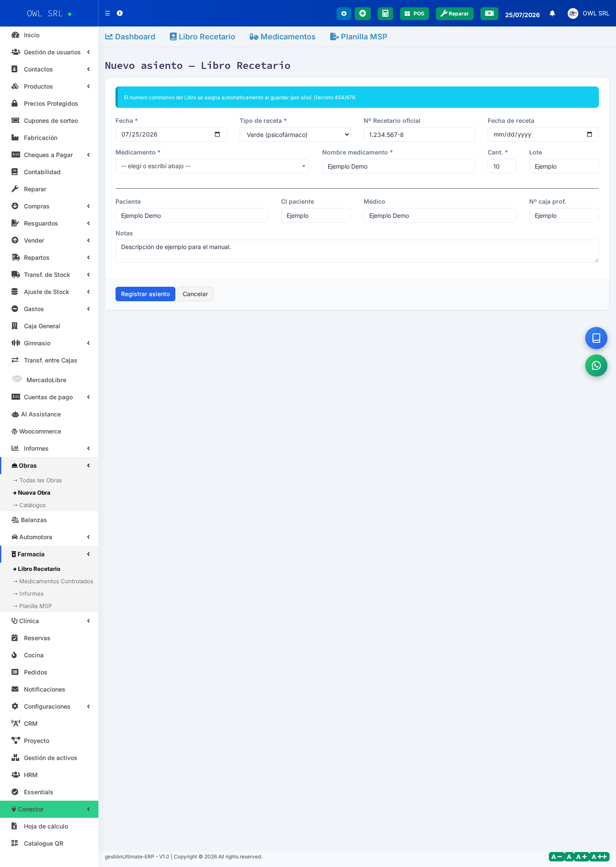
Task: Open the download arrow icon in header
Action: [x=344, y=14]
